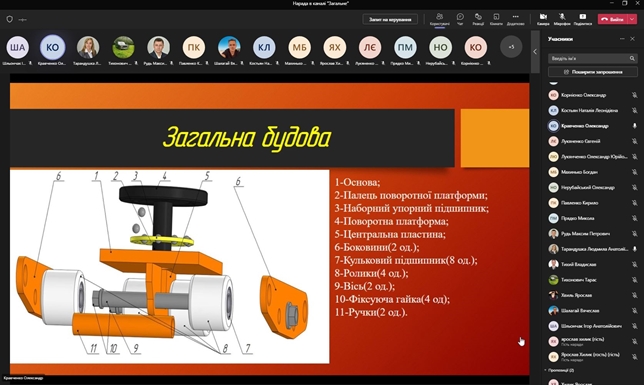Click the Введіть ім'я search field
The height and width of the screenshot is (385, 644).
coord(589,58)
